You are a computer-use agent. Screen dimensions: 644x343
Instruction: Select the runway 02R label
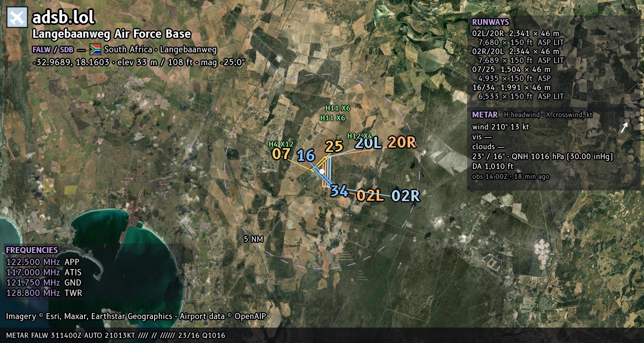pos(405,196)
